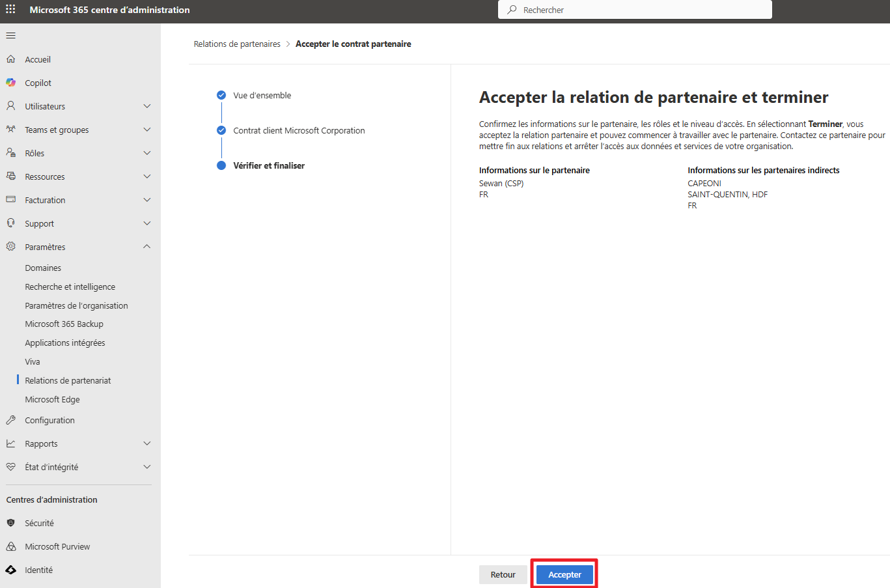The height and width of the screenshot is (588, 890).
Task: Expand the Utilisateurs section chevron
Action: [147, 106]
